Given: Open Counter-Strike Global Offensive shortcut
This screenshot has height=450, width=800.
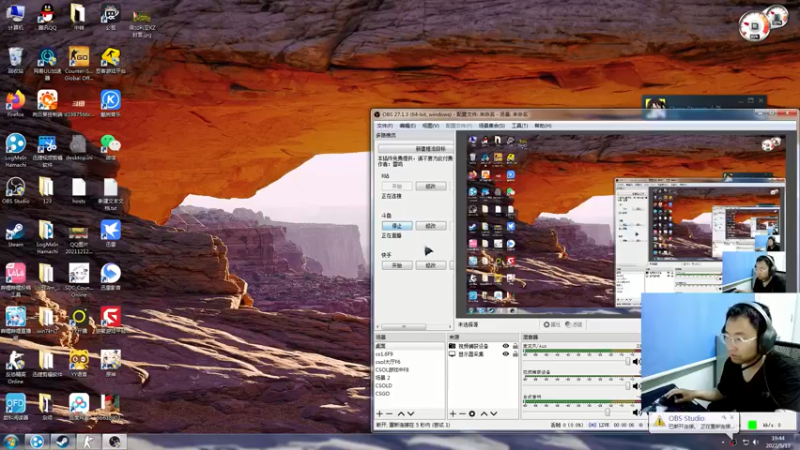Looking at the screenshot, I should (79, 63).
